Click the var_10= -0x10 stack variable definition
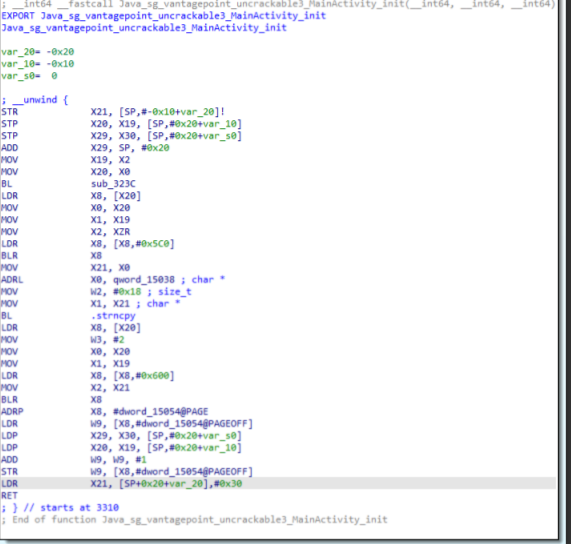 pos(38,64)
